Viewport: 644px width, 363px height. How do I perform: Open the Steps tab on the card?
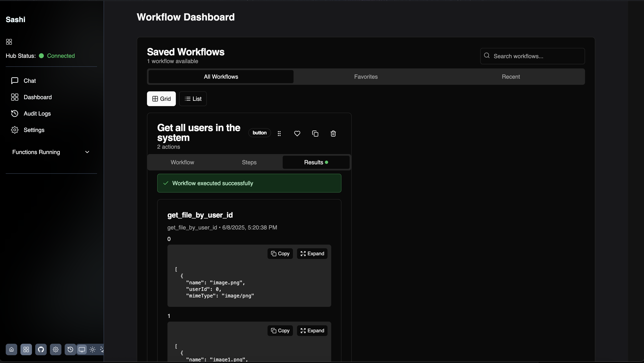(x=249, y=162)
